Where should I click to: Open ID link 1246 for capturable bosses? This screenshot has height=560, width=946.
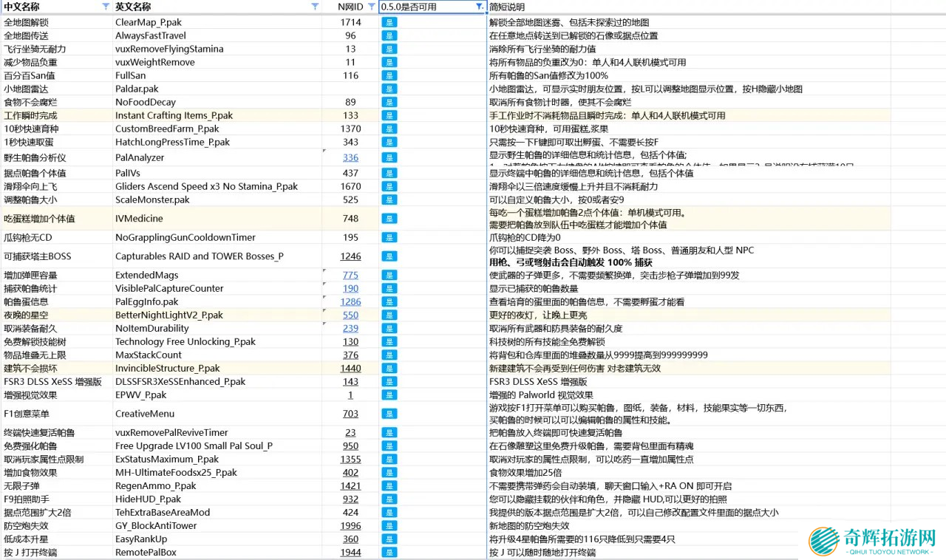(350, 256)
